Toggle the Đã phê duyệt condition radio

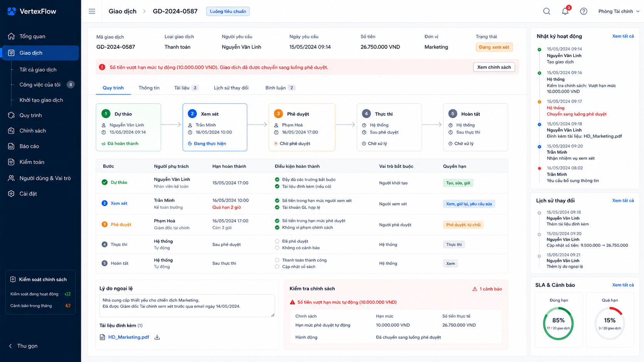(277, 241)
